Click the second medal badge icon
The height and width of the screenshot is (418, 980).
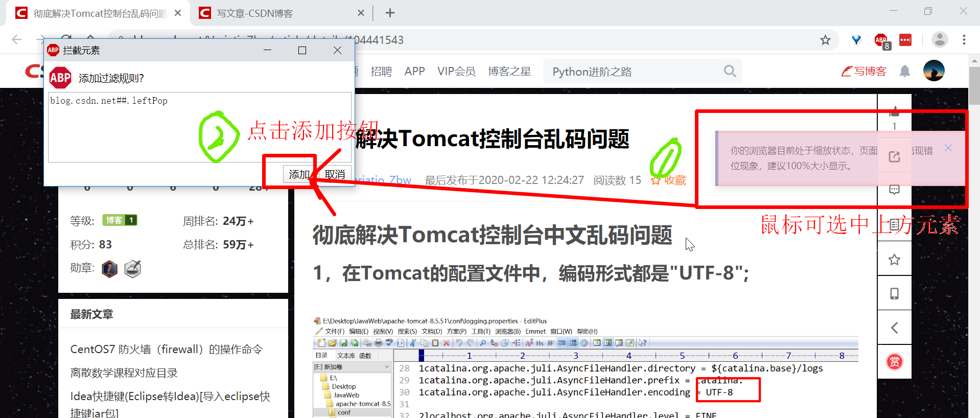click(x=132, y=268)
